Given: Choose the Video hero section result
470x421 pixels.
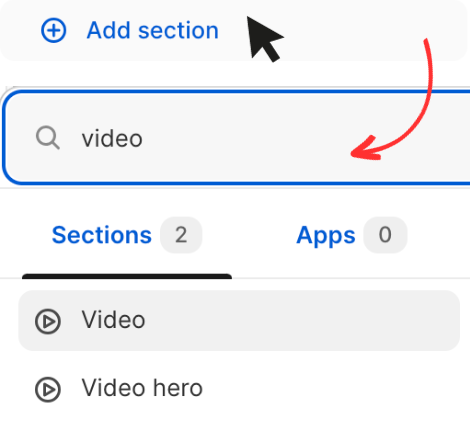Looking at the screenshot, I should point(239,389).
